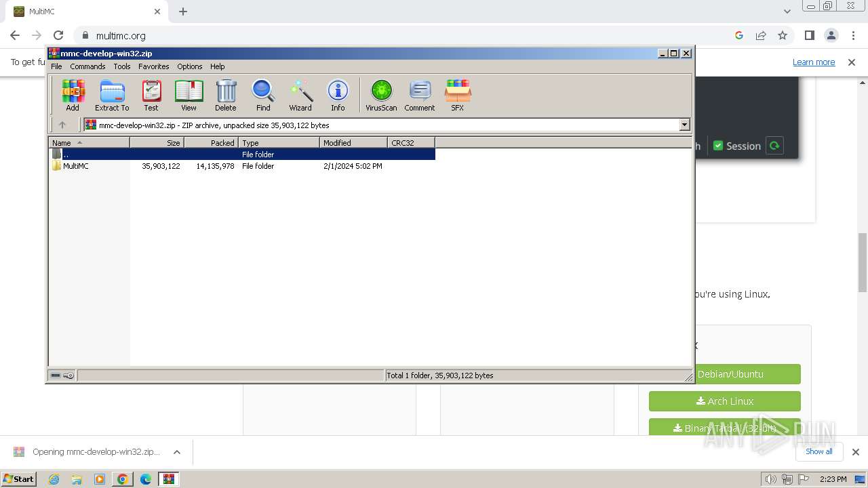Expand download item options chevron
This screenshot has width=868, height=488.
pyautogui.click(x=177, y=452)
